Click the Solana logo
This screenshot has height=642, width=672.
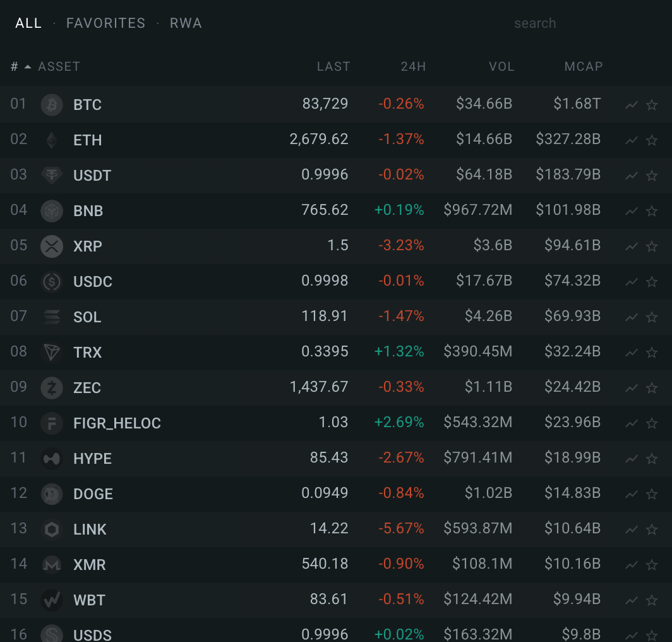(x=52, y=317)
